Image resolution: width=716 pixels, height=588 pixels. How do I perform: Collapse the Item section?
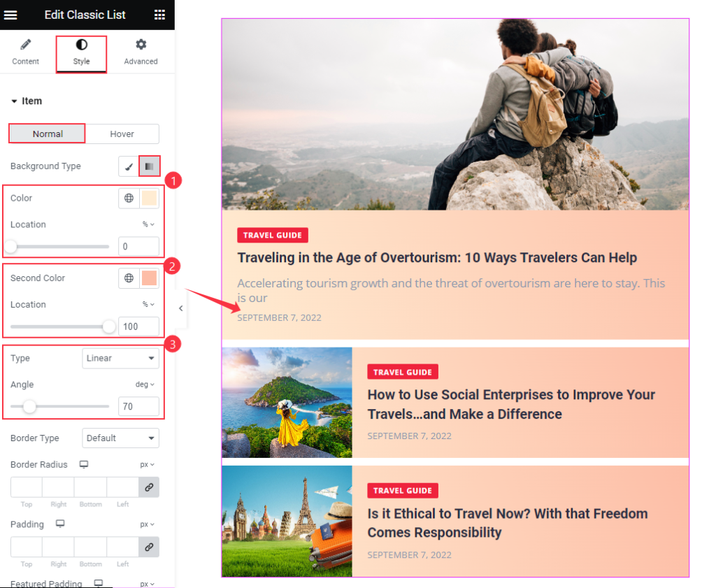click(27, 101)
